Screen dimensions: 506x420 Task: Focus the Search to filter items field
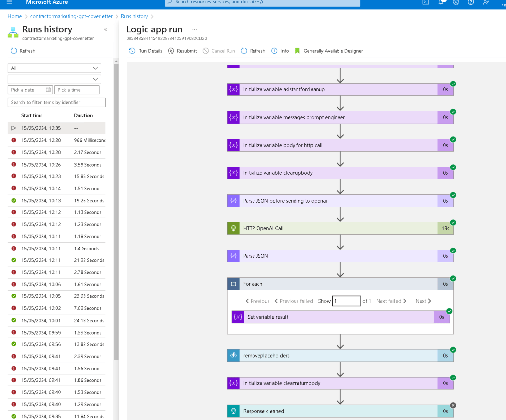tap(57, 102)
